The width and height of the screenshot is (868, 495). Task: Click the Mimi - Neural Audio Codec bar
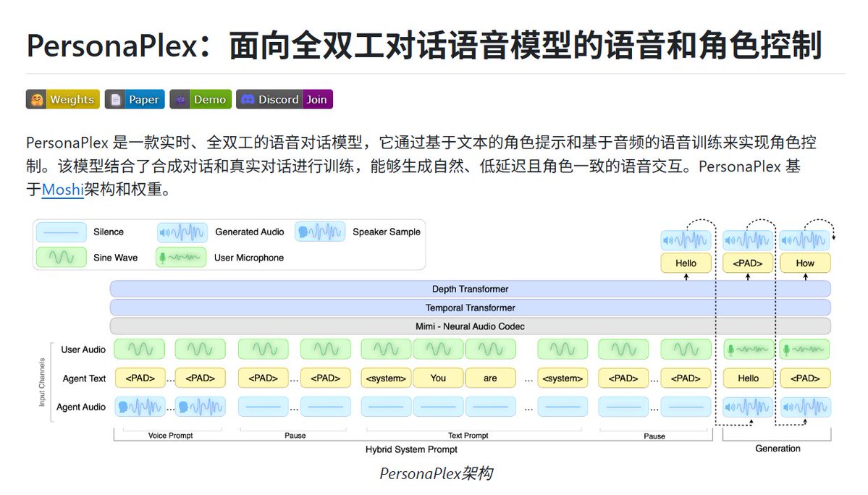pos(471,326)
